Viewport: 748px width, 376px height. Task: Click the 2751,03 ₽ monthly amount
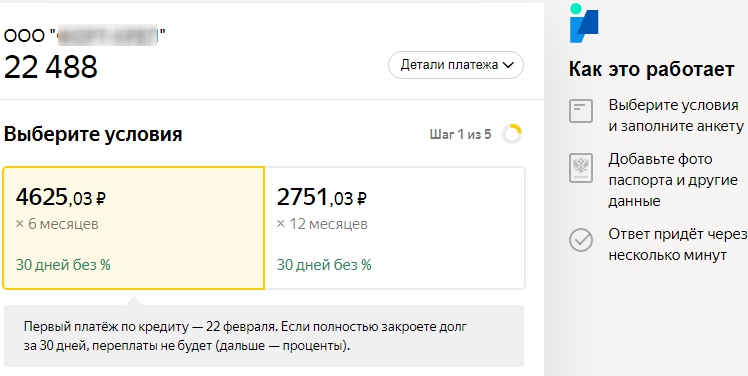322,197
